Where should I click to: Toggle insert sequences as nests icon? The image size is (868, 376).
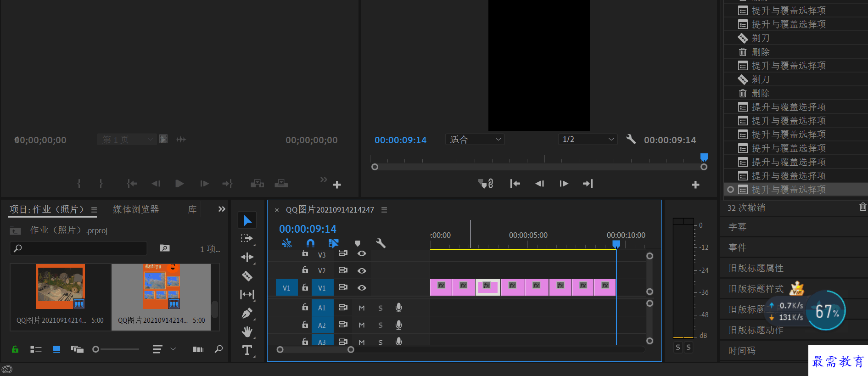coord(287,243)
